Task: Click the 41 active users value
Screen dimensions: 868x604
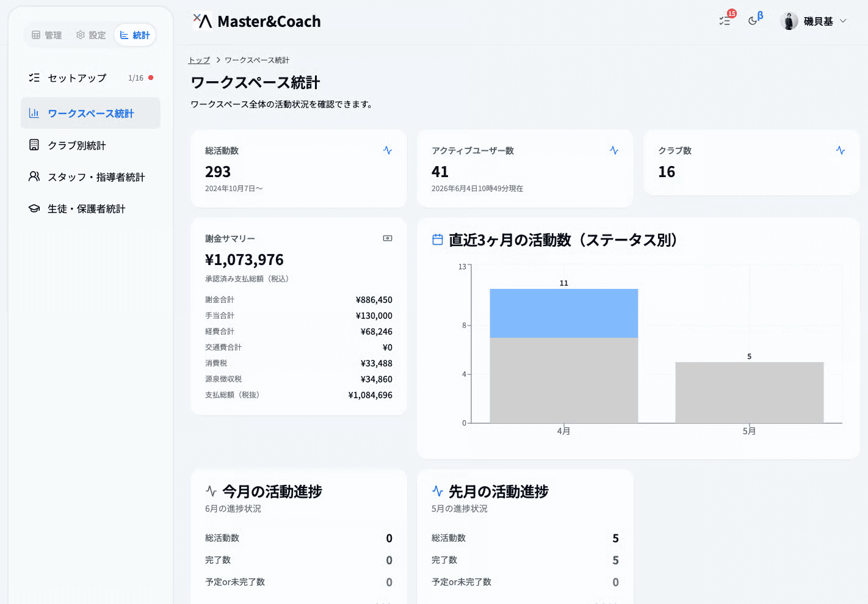Action: (440, 172)
